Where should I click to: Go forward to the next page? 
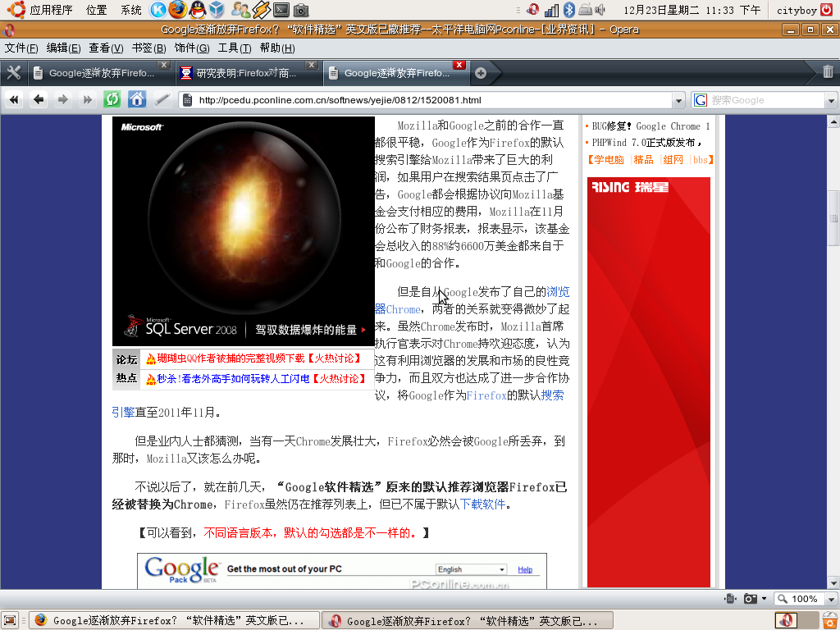pyautogui.click(x=63, y=99)
